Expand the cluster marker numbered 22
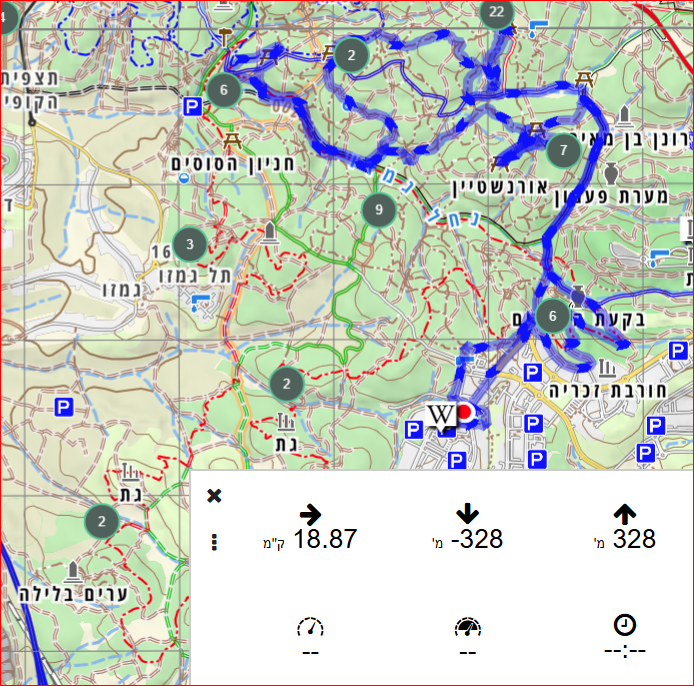 495,12
